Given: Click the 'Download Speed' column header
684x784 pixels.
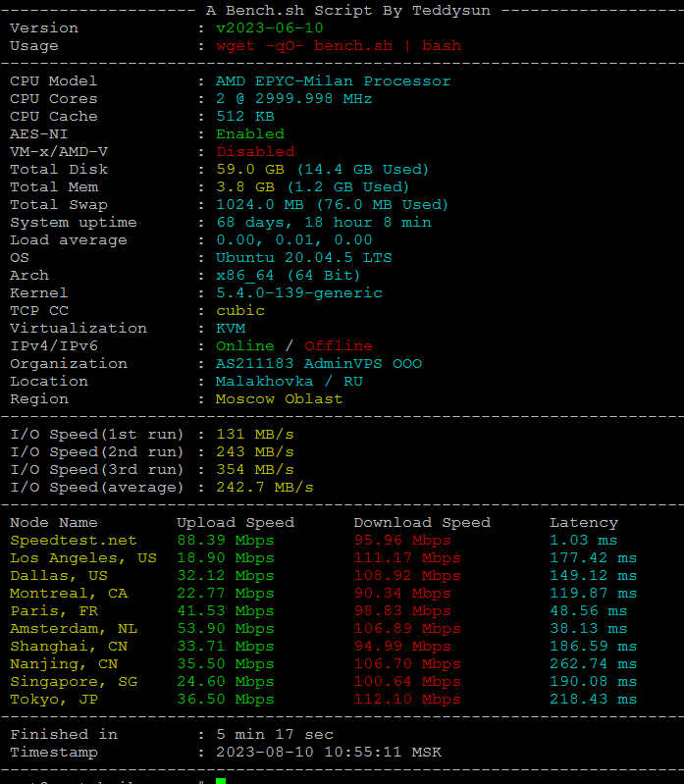Looking at the screenshot, I should (422, 523).
